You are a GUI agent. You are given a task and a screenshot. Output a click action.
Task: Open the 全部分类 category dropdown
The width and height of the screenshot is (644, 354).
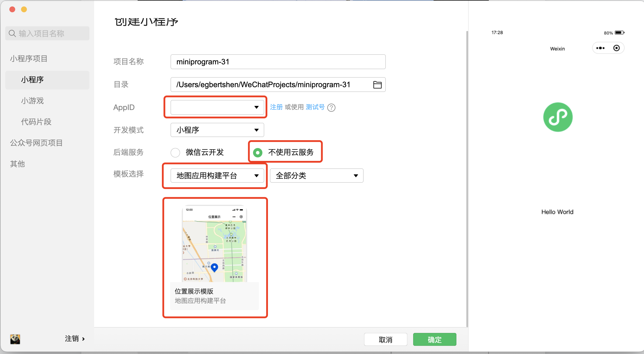click(316, 176)
